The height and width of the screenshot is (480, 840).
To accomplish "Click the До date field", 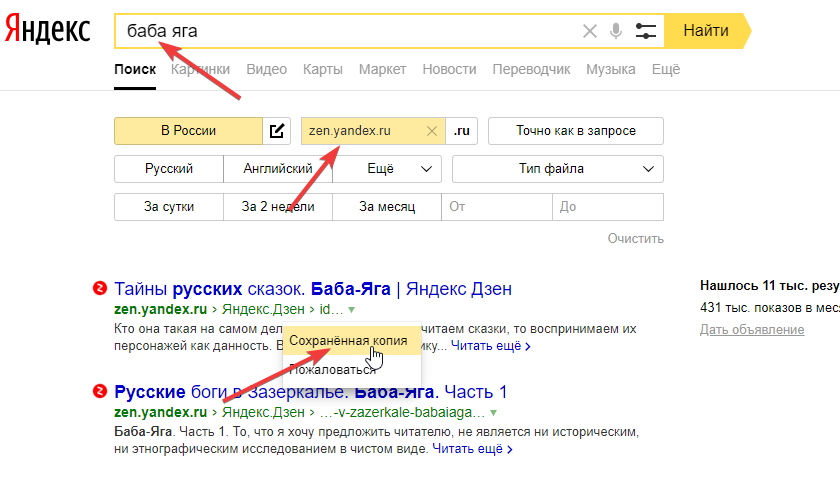I will pos(608,207).
